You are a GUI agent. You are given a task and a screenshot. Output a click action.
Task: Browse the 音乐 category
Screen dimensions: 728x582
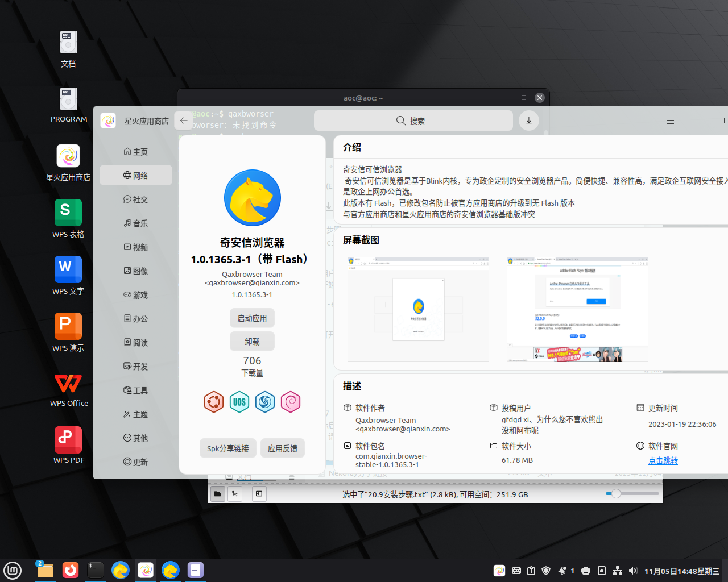[x=136, y=223]
